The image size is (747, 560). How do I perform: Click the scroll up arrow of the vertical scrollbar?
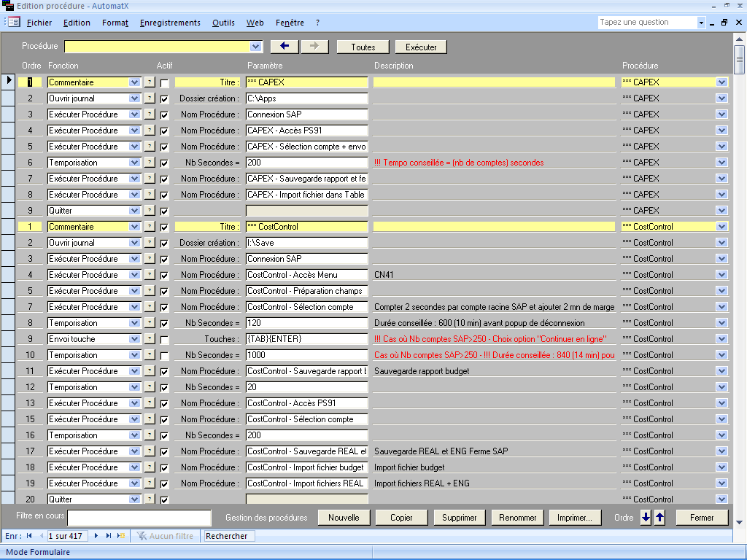tap(739, 39)
